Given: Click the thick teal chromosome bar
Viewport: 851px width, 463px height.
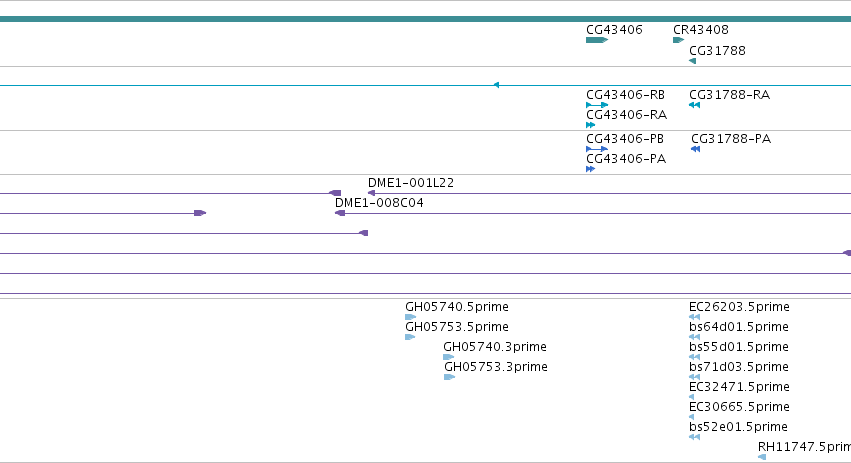Looking at the screenshot, I should tap(426, 19).
